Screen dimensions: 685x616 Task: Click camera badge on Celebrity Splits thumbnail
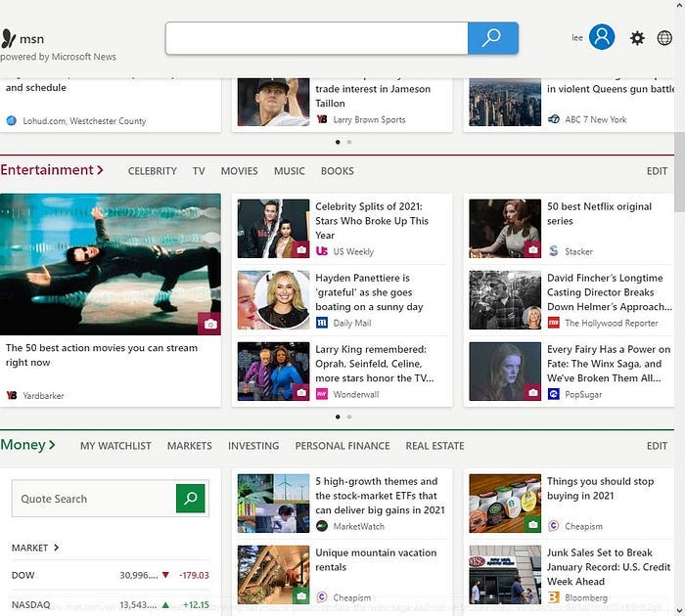tap(300, 249)
